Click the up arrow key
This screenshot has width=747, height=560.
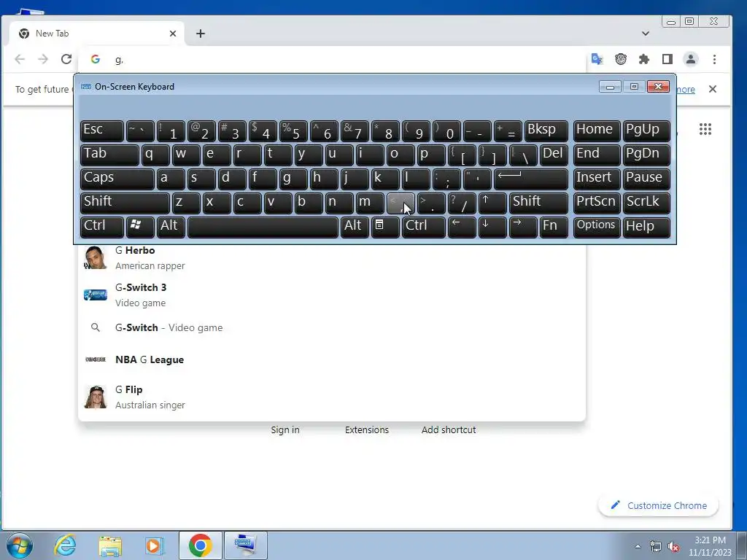coord(492,203)
